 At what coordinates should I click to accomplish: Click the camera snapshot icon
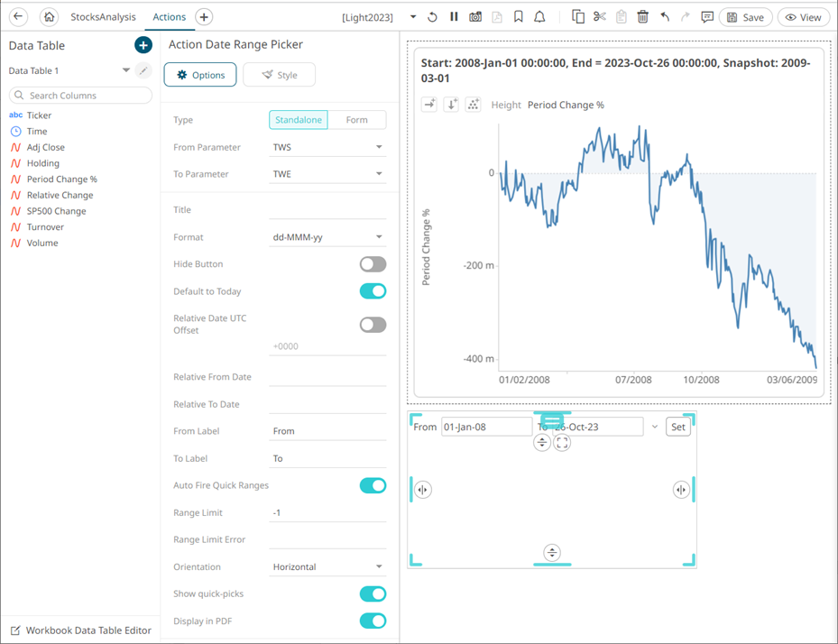(x=475, y=17)
